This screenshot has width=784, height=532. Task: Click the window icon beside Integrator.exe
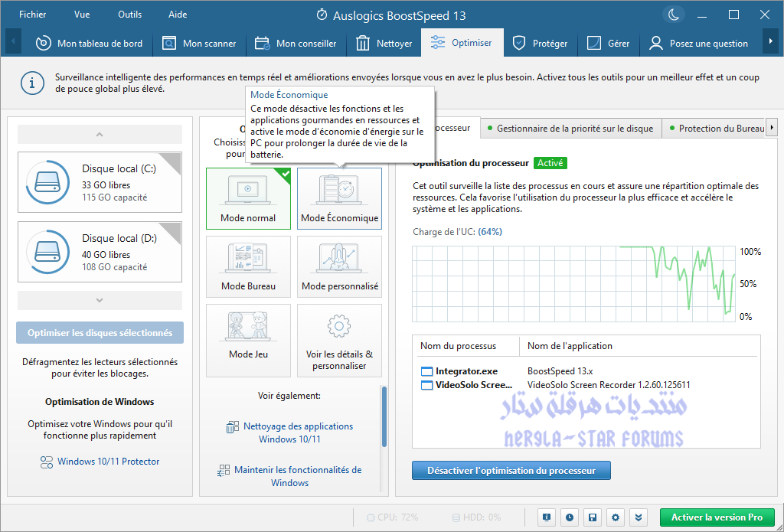tap(426, 371)
